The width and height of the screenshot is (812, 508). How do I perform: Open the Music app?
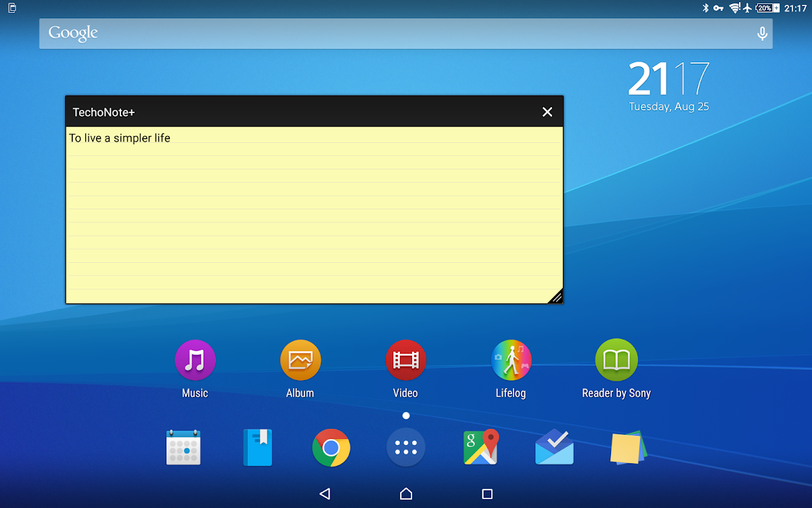pos(195,360)
